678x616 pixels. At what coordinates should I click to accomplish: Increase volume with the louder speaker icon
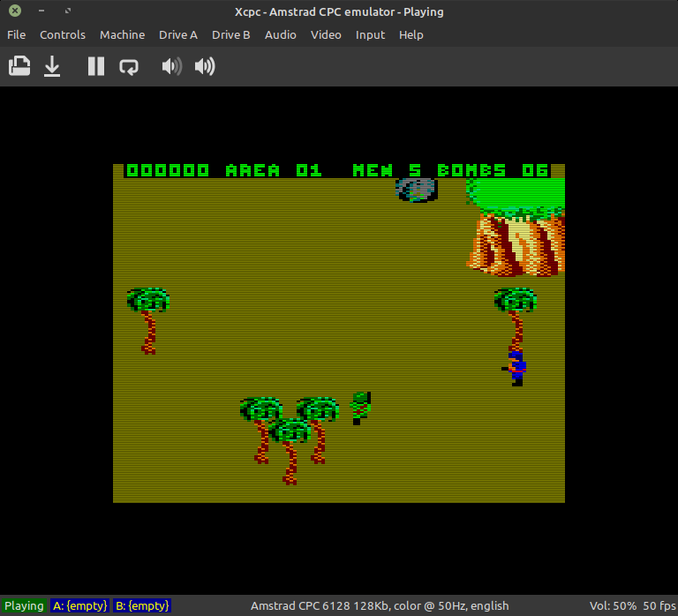coord(205,66)
